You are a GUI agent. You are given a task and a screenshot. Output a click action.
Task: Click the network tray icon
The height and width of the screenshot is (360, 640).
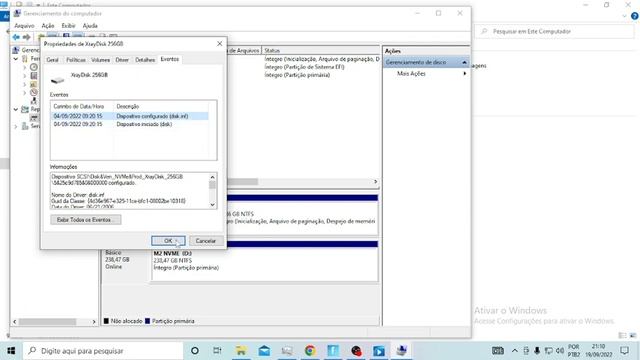[x=549, y=351]
